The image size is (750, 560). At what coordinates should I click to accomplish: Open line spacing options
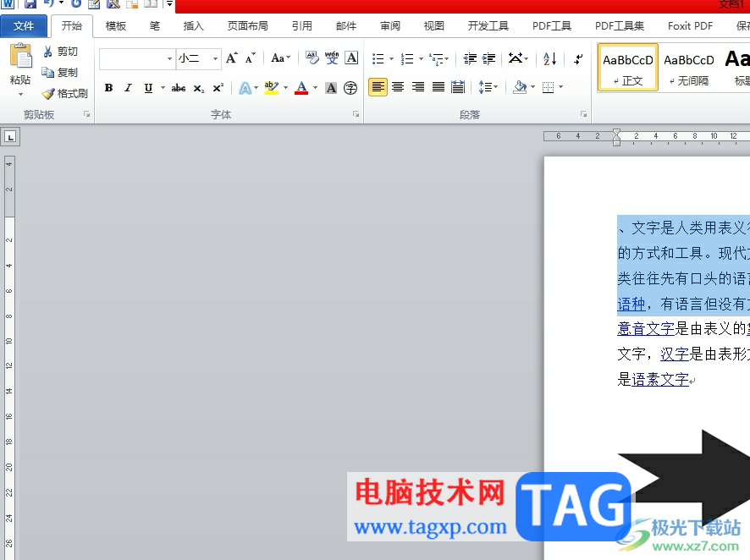click(488, 87)
